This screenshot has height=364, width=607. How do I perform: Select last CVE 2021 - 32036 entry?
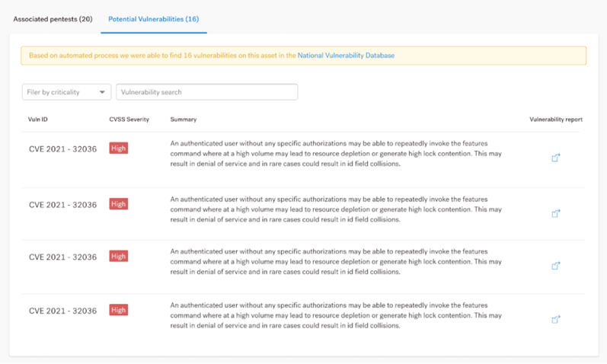coord(62,311)
